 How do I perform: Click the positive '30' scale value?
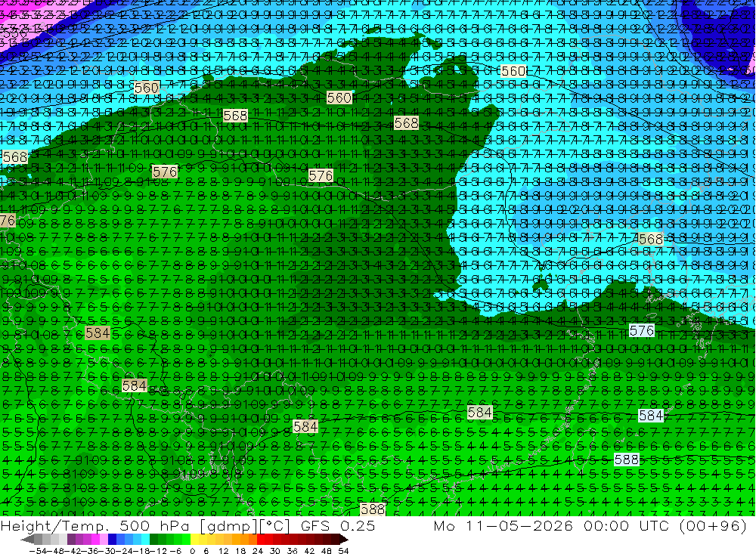[x=275, y=551]
